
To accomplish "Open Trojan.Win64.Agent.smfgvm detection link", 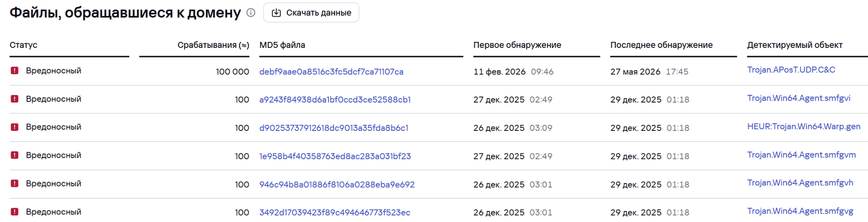I will [801, 155].
